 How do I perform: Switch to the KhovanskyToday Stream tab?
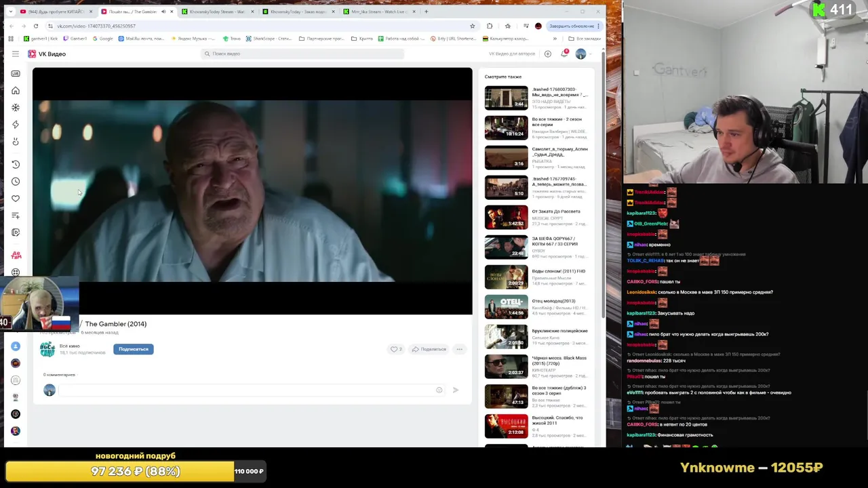coord(216,12)
